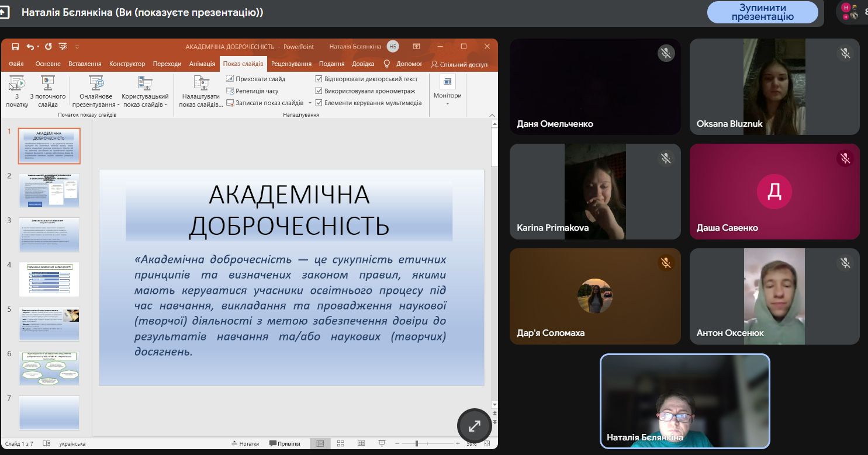
Task: Click Зупинити презентацію button
Action: pyautogui.click(x=762, y=12)
